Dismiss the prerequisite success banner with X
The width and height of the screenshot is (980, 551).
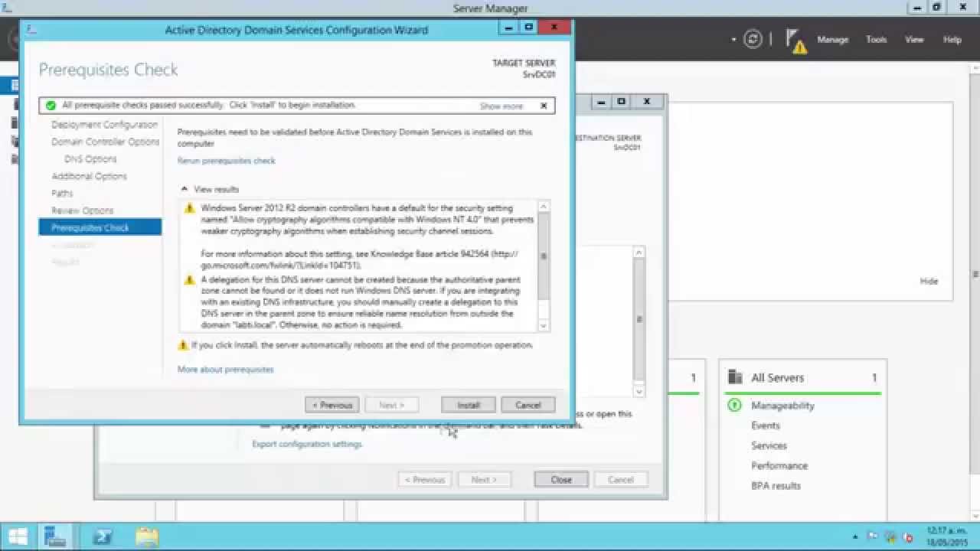[544, 106]
